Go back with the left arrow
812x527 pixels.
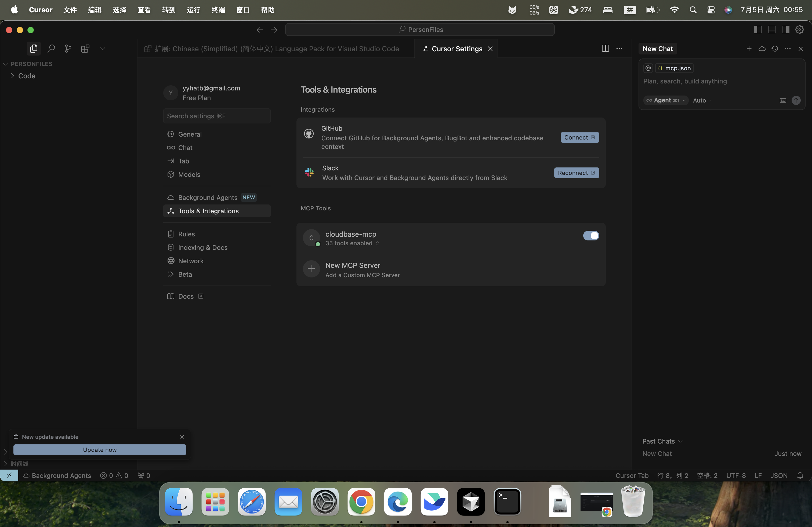click(260, 30)
